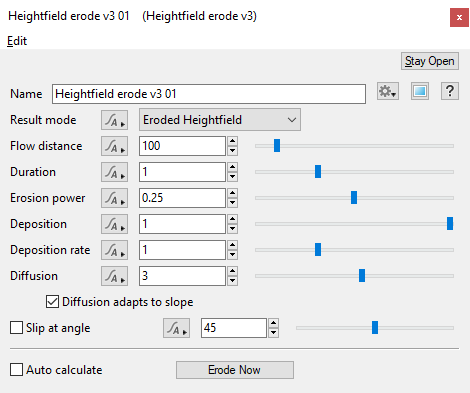
Task: Click the Stay Open button
Action: (430, 61)
